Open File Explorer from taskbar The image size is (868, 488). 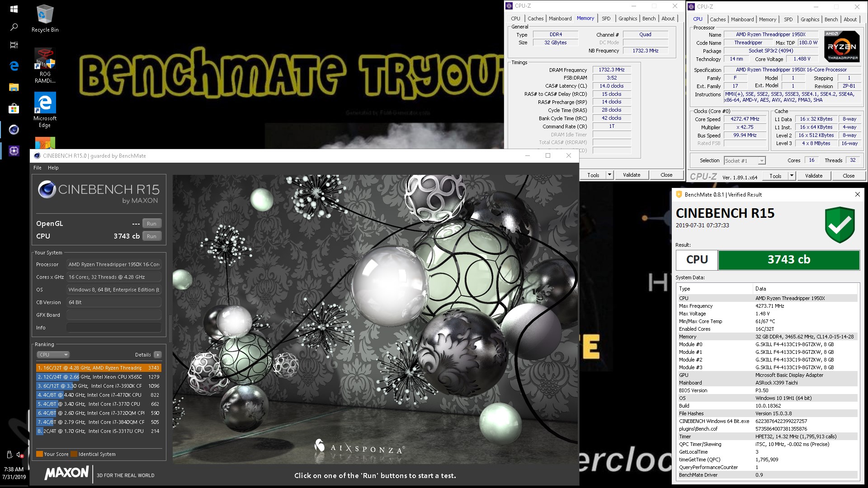coord(14,87)
